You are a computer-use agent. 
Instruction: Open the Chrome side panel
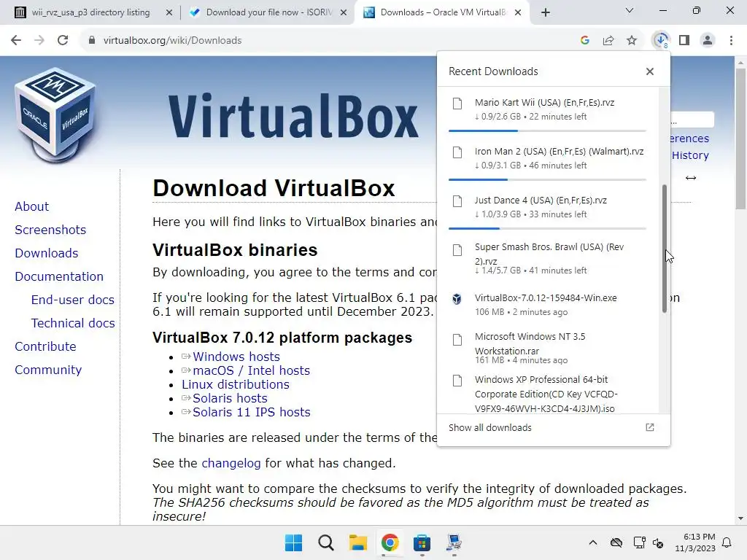684,41
